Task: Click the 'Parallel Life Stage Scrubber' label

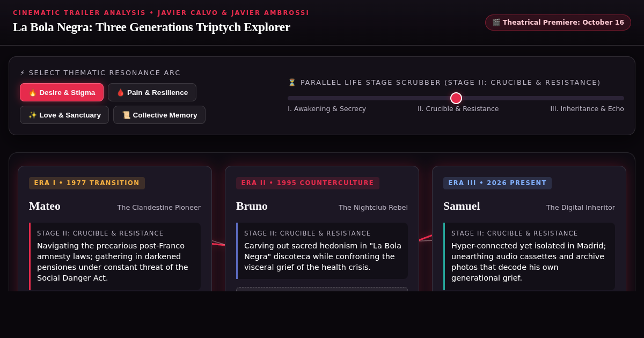Action: 444,82
